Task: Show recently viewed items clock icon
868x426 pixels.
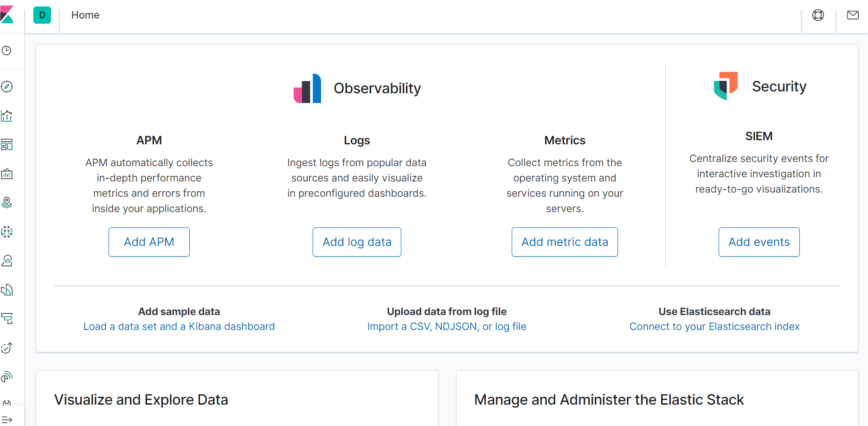Action: [7, 51]
